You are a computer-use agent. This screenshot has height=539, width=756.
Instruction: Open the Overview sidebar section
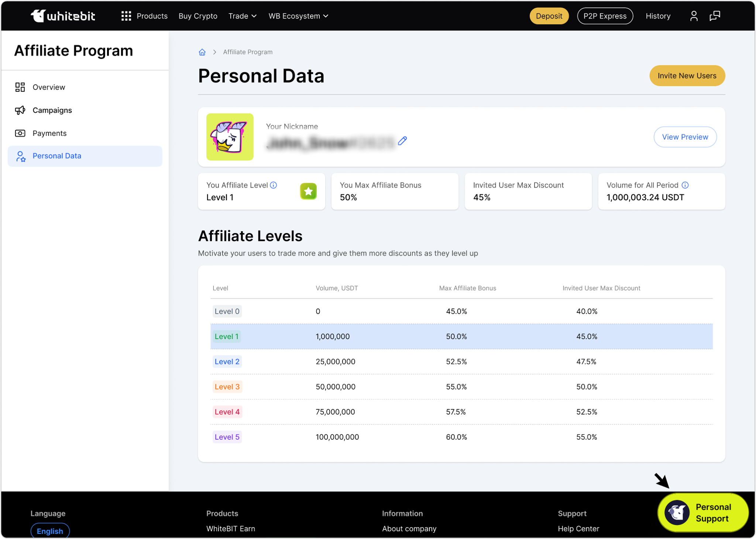click(x=49, y=87)
